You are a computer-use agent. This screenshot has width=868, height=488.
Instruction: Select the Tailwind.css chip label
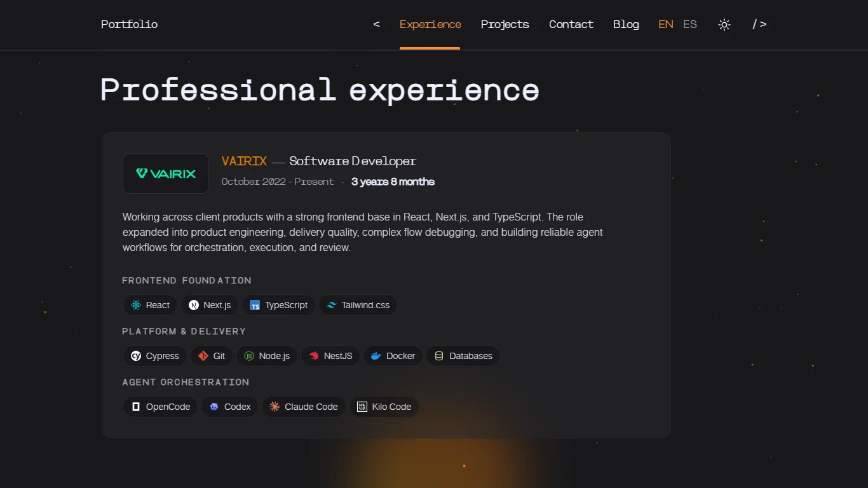(x=365, y=305)
